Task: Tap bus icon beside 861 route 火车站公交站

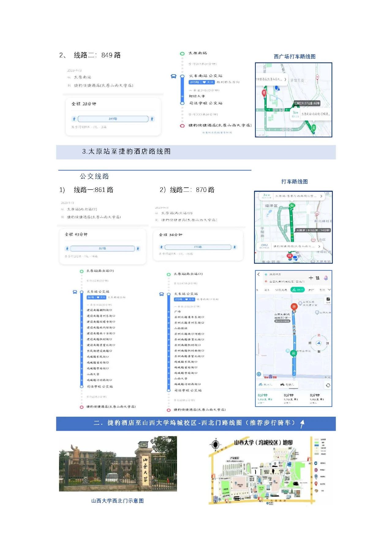Action: tap(75, 292)
